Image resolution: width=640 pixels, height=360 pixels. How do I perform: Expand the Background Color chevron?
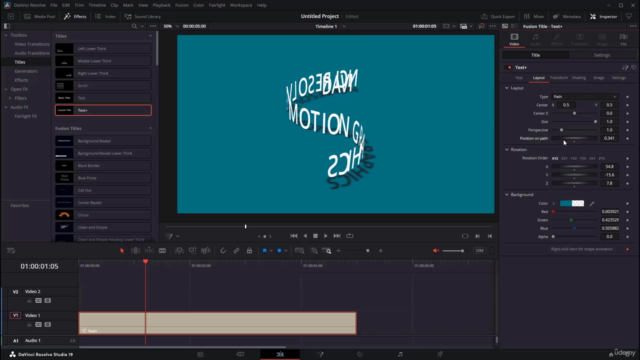click(554, 203)
